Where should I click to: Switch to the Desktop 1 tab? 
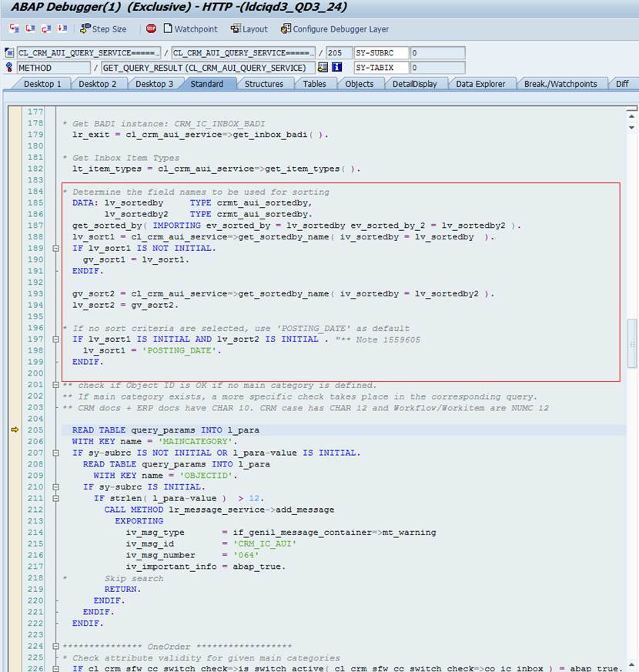coord(42,84)
